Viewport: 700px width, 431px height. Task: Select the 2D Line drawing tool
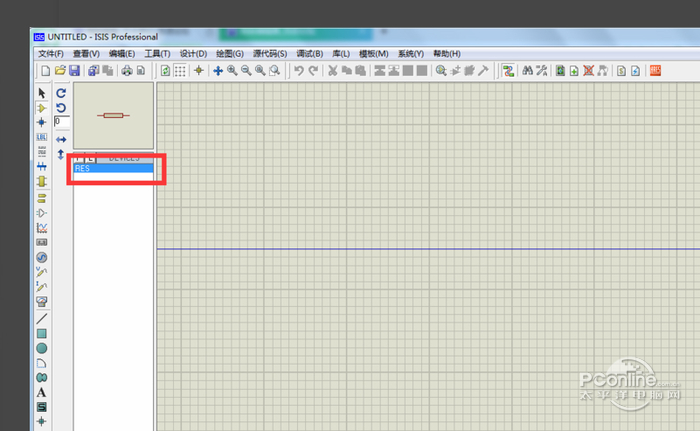coord(42,318)
